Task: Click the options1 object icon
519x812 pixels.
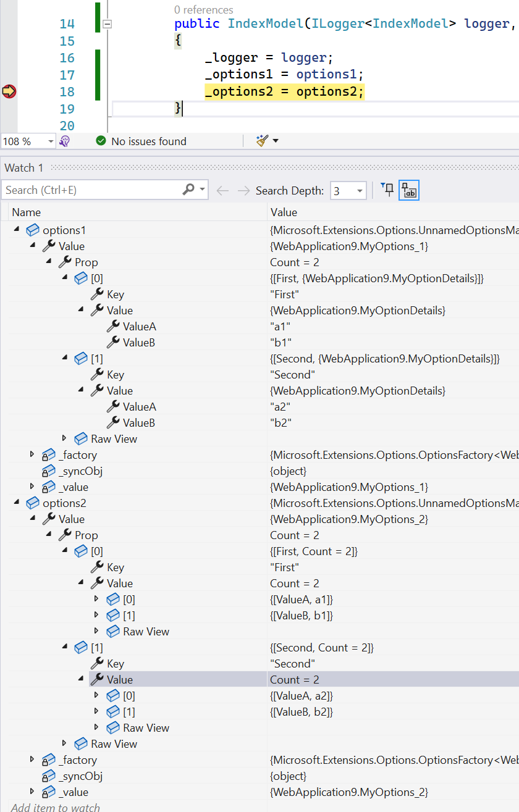Action: [x=32, y=229]
